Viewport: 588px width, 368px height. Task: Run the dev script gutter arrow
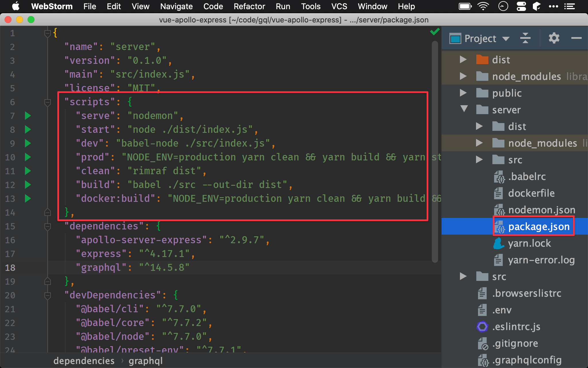[x=28, y=143]
